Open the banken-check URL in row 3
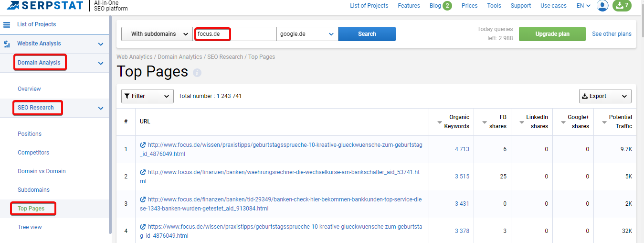The image size is (644, 243). pyautogui.click(x=281, y=204)
